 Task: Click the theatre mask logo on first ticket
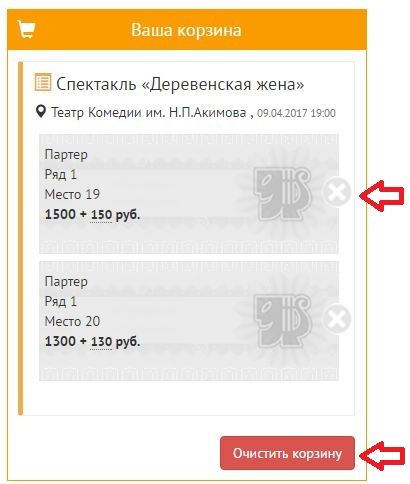pos(283,194)
